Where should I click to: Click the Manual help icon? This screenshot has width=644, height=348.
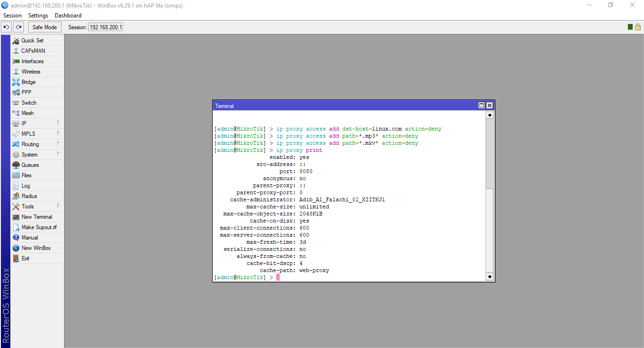(16, 238)
